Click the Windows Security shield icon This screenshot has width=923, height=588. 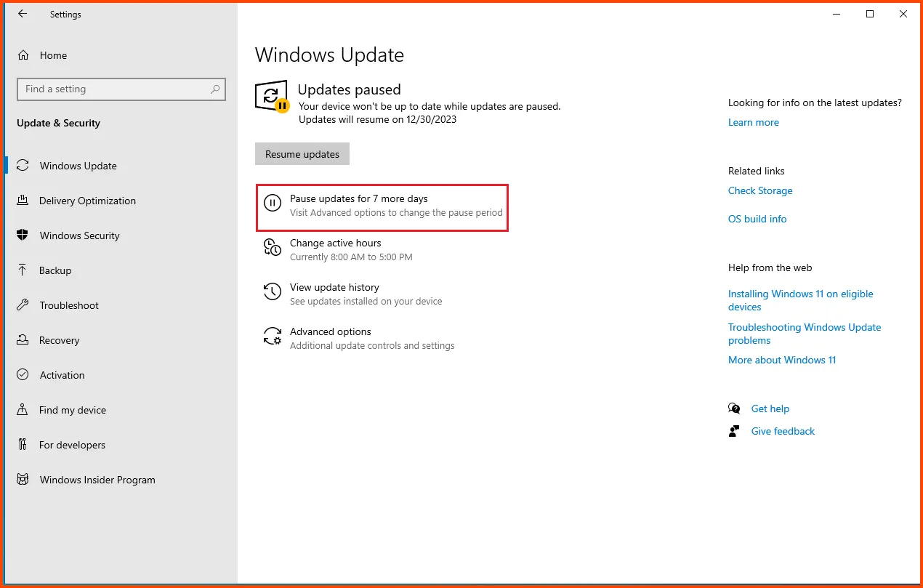pos(23,235)
